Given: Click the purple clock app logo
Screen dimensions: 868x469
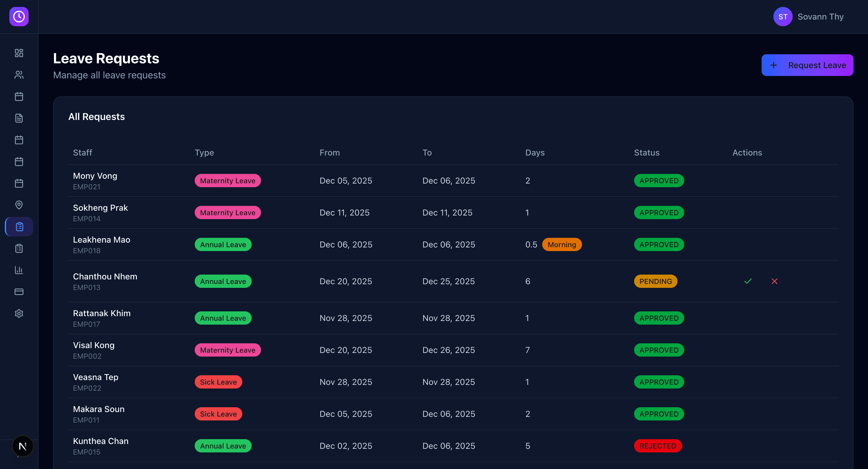Looking at the screenshot, I should tap(18, 17).
